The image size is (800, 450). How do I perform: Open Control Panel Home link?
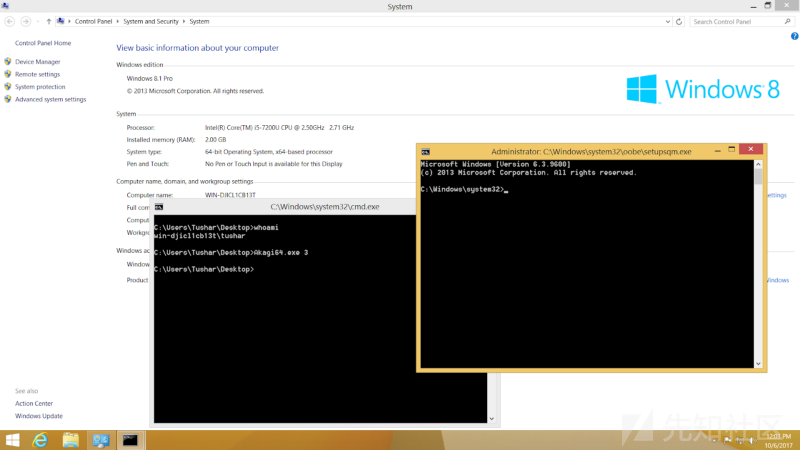(43, 43)
